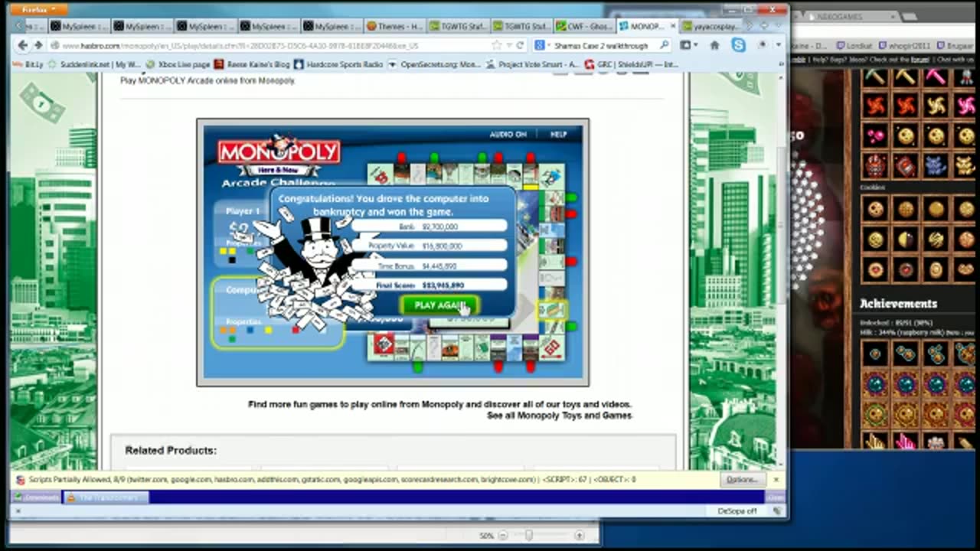Image resolution: width=980 pixels, height=551 pixels.
Task: Switch to the CWF - Ghost tab
Action: pos(583,26)
